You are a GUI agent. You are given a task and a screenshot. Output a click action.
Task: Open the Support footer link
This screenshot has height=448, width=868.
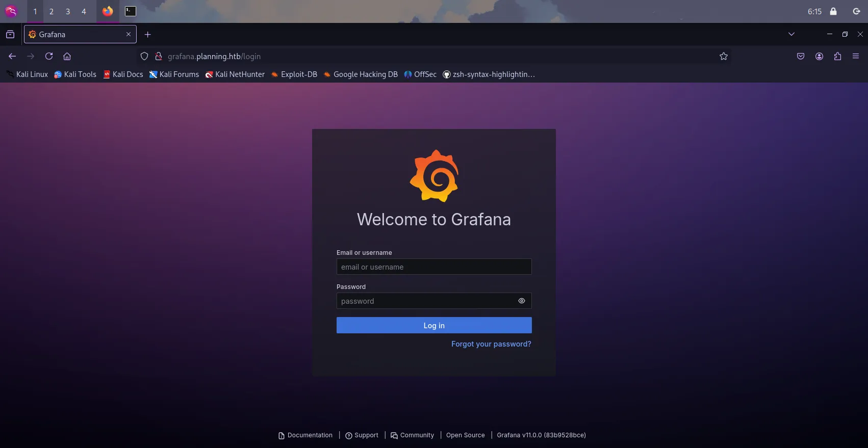coord(362,435)
